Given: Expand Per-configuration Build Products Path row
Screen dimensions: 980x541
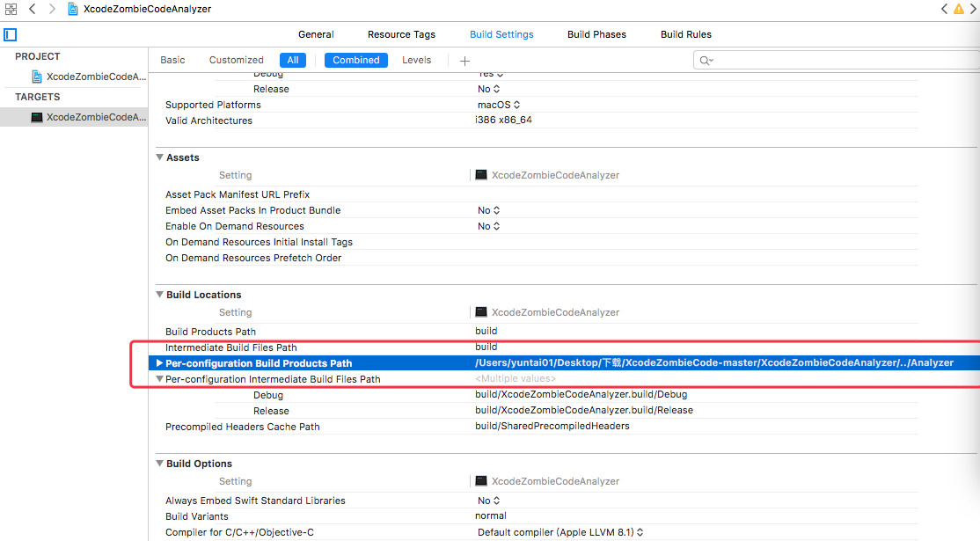Looking at the screenshot, I should coord(159,363).
